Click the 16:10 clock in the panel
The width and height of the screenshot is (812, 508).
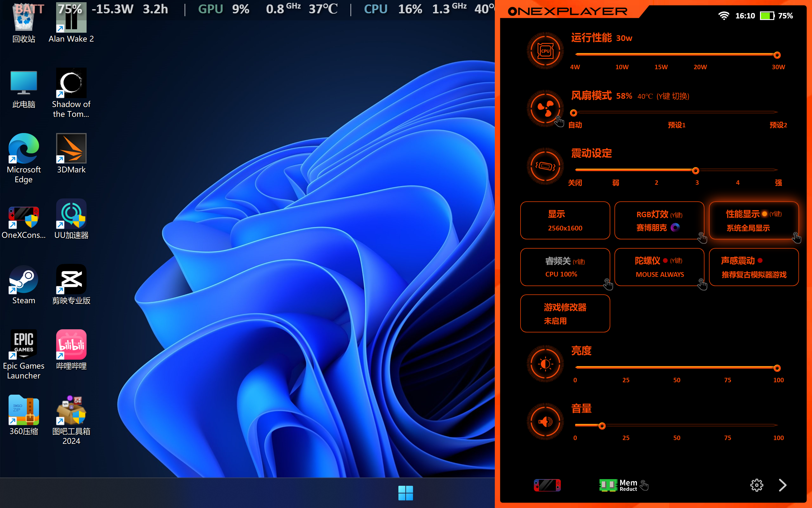tap(745, 16)
